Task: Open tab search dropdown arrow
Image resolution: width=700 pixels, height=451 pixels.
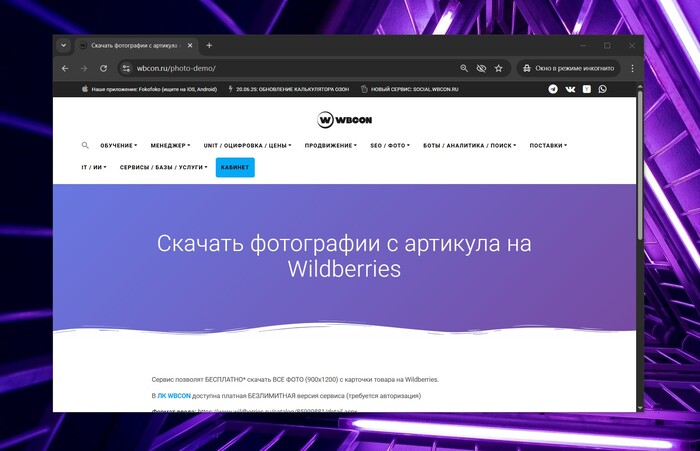Action: [64, 46]
